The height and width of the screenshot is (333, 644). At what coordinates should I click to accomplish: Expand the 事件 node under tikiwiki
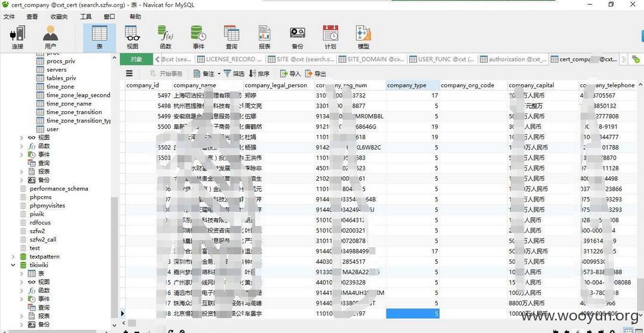coord(22,299)
